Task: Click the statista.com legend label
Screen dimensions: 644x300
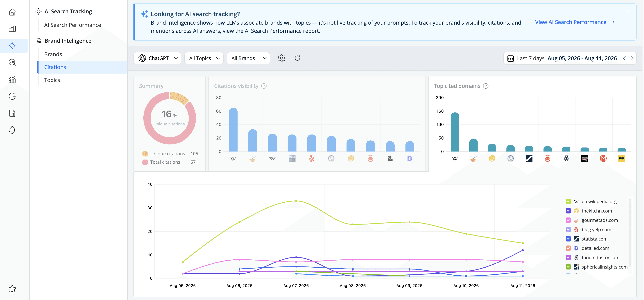Action: [x=594, y=239]
